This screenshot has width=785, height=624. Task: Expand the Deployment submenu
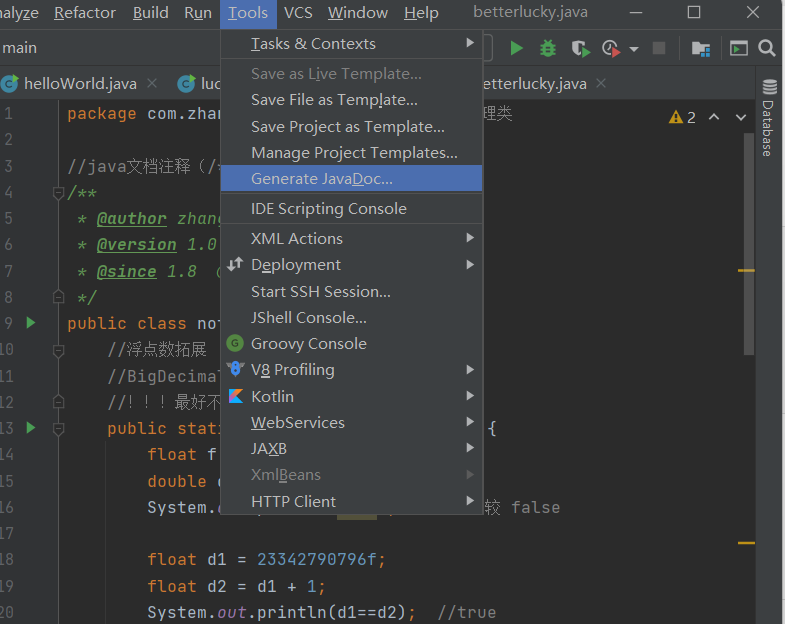(351, 264)
